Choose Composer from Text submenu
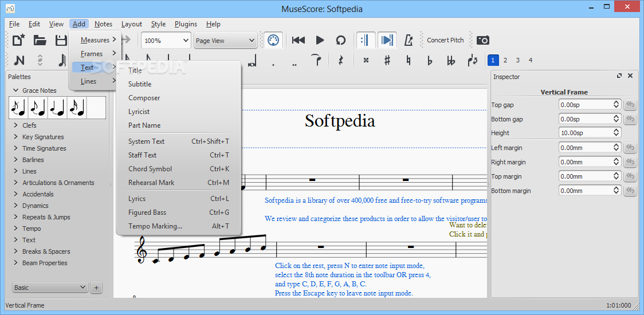The image size is (644, 315). click(x=144, y=98)
